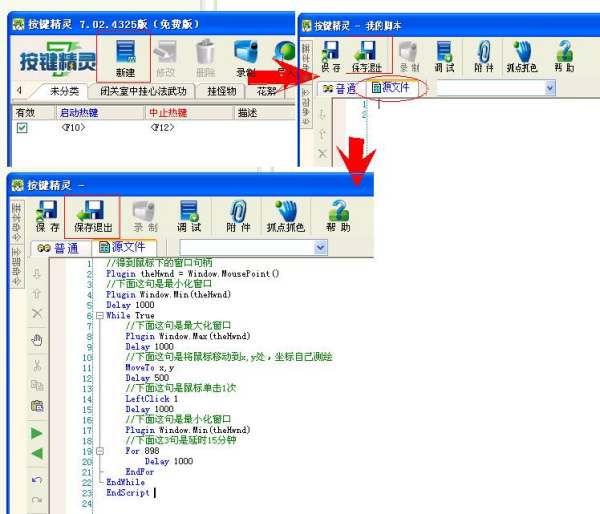Click the 'EndFor' code line
This screenshot has height=514, width=600.
click(x=139, y=472)
